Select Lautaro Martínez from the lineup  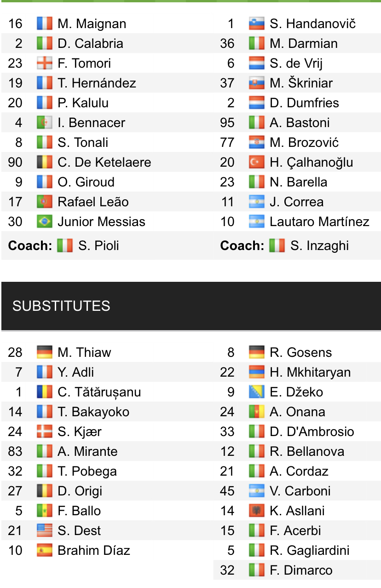click(x=319, y=221)
